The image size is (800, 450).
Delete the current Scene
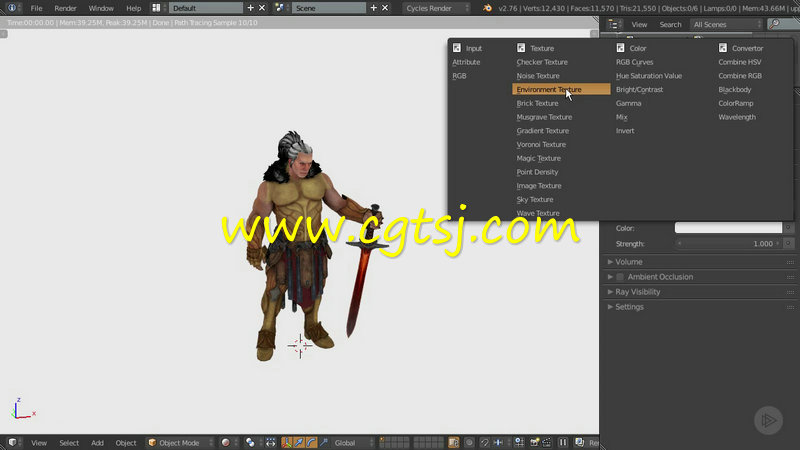click(x=385, y=8)
